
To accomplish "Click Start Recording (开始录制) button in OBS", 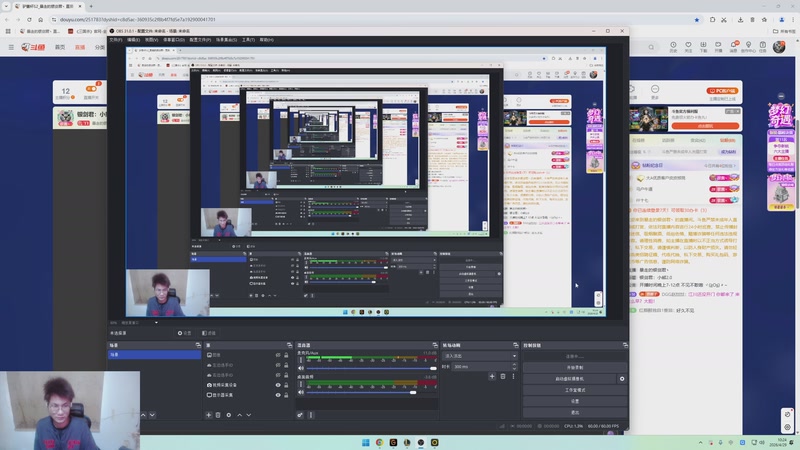I will [574, 368].
